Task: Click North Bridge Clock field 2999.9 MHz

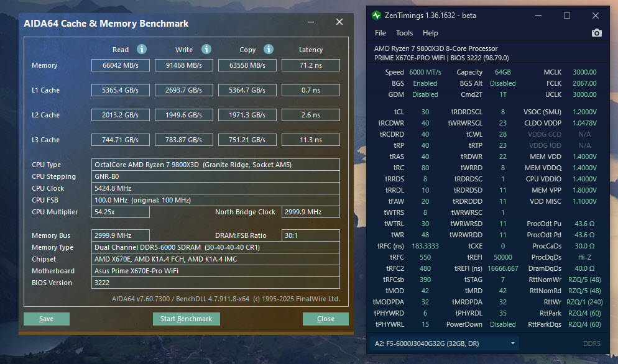Action: 311,212
